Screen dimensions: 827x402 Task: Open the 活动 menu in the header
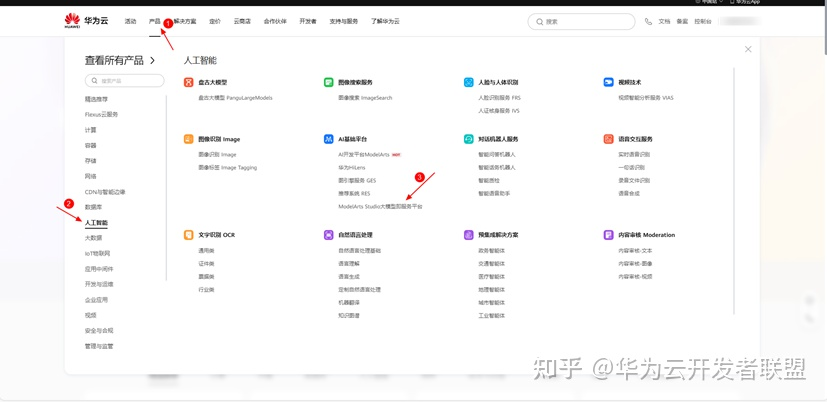click(130, 22)
